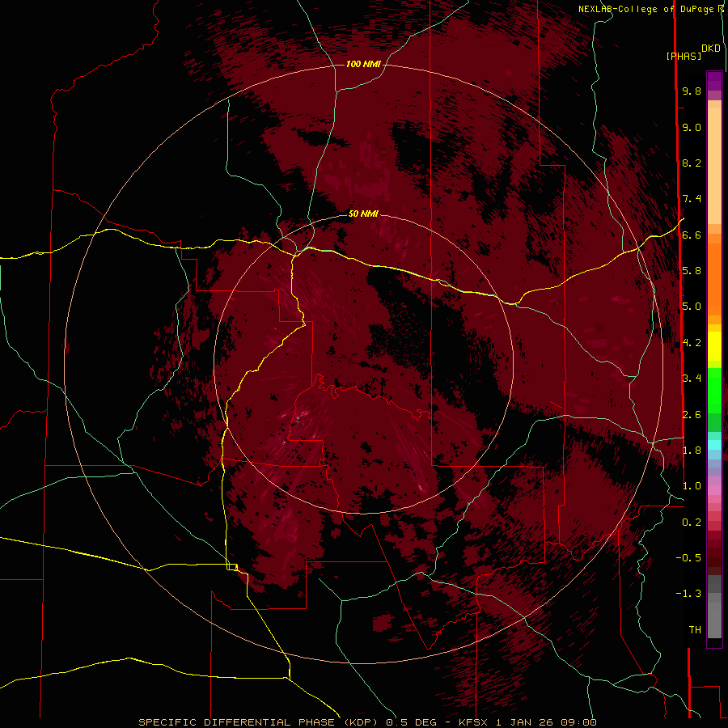Click the 50 NMI range ring label
The width and height of the screenshot is (728, 728).
pos(363,214)
